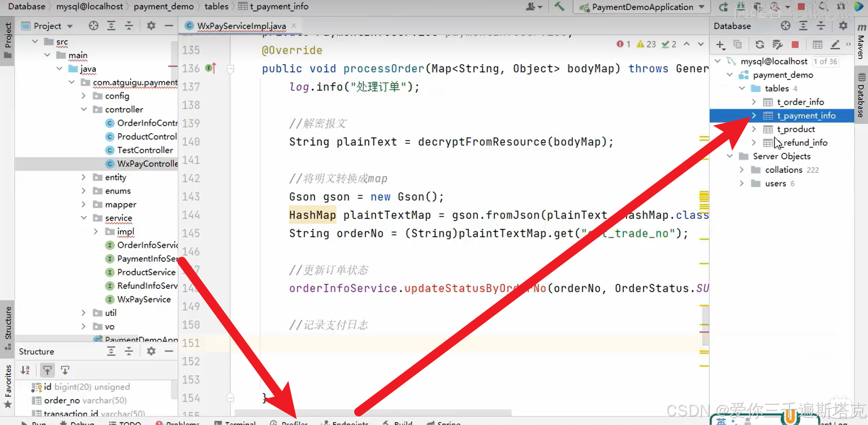Image resolution: width=868 pixels, height=425 pixels.
Task: Open Data Source Properties wrench icon
Action: click(778, 44)
